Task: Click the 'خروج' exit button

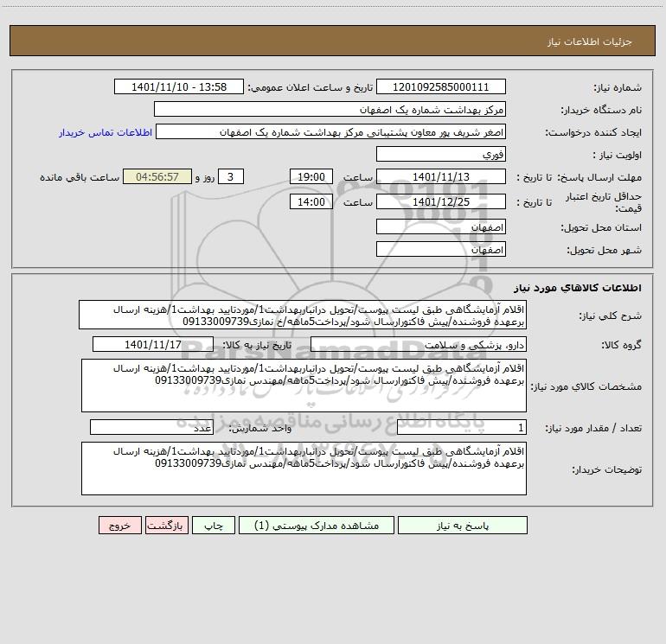Action: 119,525
